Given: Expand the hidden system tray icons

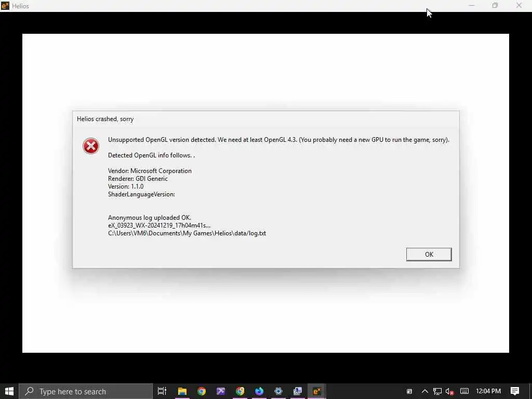Looking at the screenshot, I should (425, 391).
